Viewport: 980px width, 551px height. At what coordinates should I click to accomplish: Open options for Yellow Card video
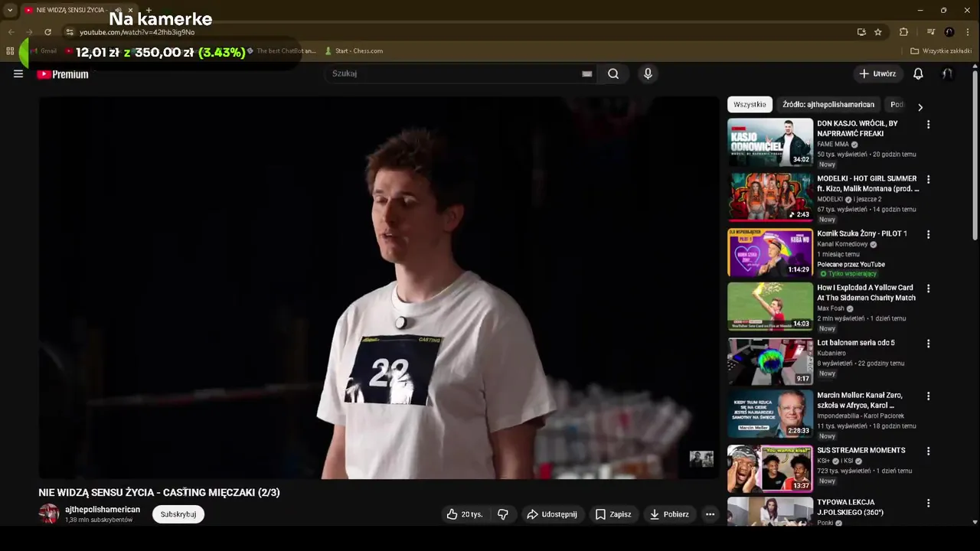click(928, 289)
